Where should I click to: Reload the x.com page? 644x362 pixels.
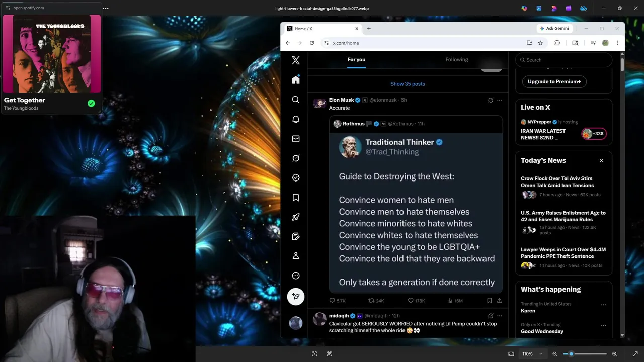click(x=312, y=43)
